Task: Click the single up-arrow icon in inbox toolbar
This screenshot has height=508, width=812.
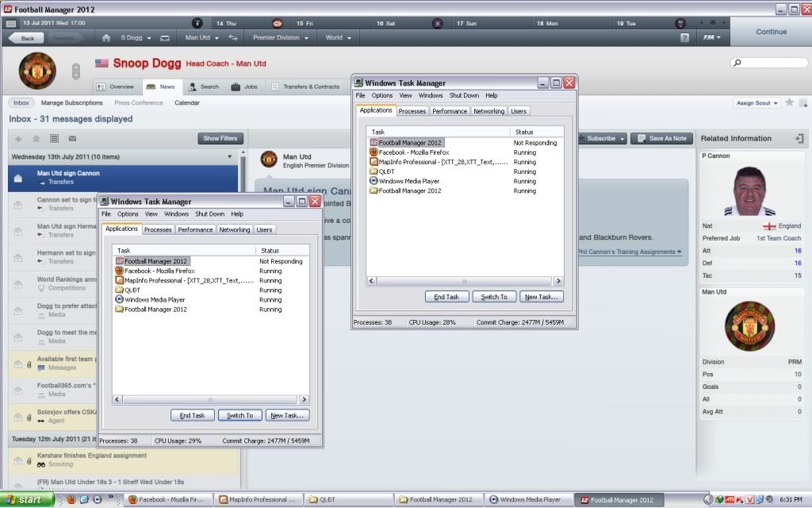Action: pos(19,138)
